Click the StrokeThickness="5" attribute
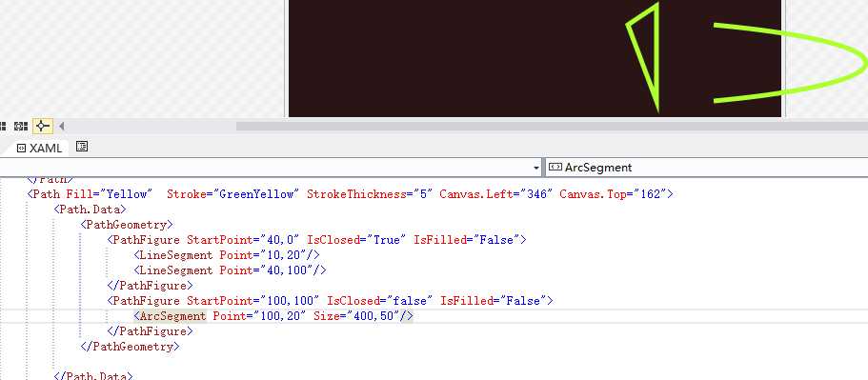The image size is (868, 380). click(x=370, y=194)
